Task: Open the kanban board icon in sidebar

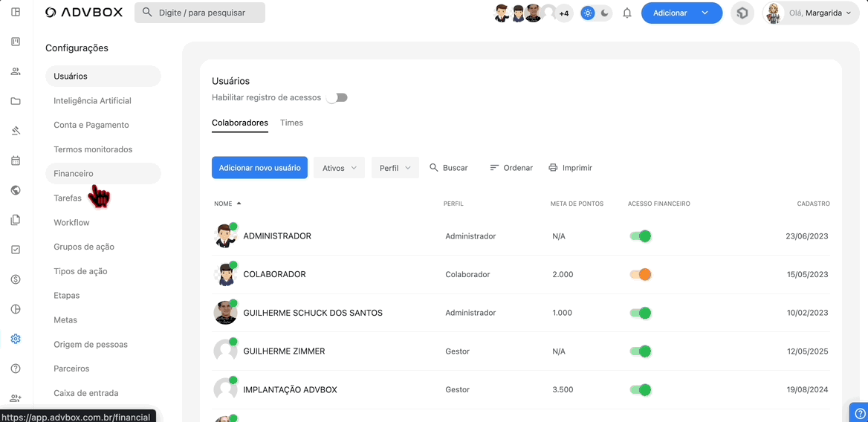Action: pyautogui.click(x=16, y=42)
